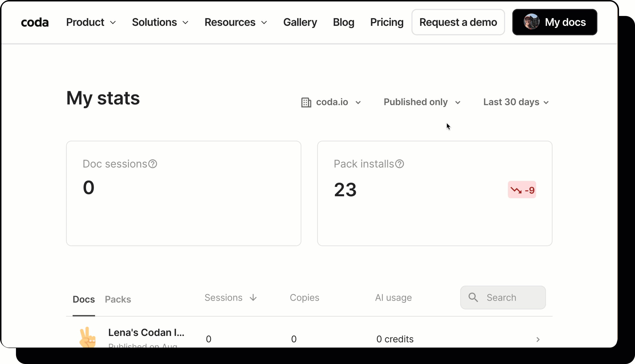
Task: Click the peace hand doc emoji
Action: click(x=87, y=337)
